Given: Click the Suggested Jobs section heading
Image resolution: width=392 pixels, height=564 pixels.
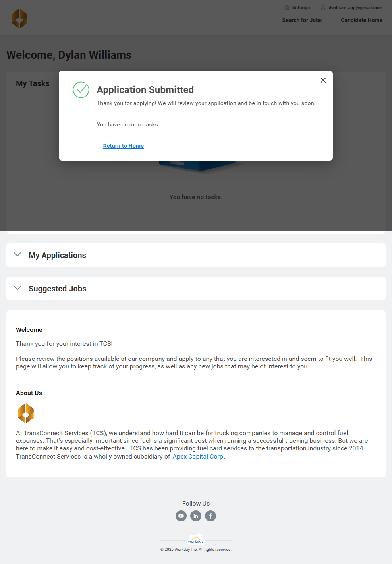Looking at the screenshot, I should [57, 289].
